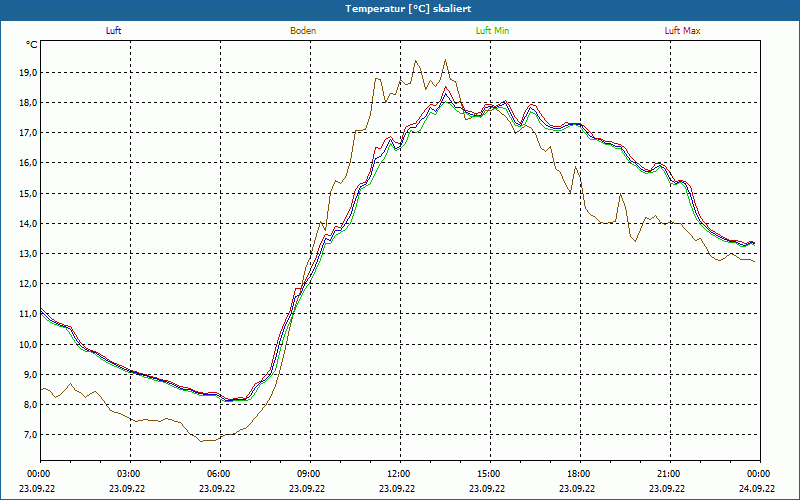Click the '9,0' y-axis value
800x500 pixels.
pyautogui.click(x=31, y=374)
